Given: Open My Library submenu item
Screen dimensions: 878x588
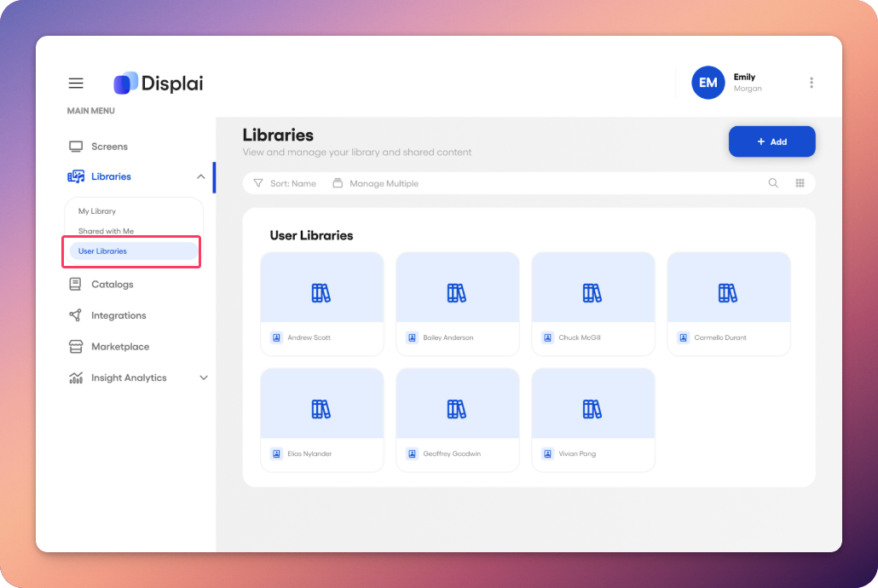Looking at the screenshot, I should pyautogui.click(x=97, y=211).
